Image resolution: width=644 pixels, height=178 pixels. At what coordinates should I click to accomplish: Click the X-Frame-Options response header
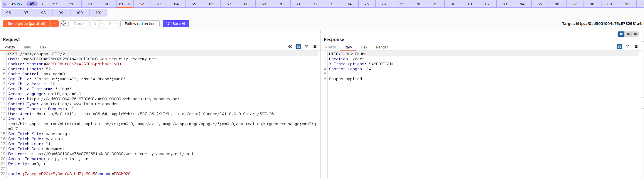[361, 64]
